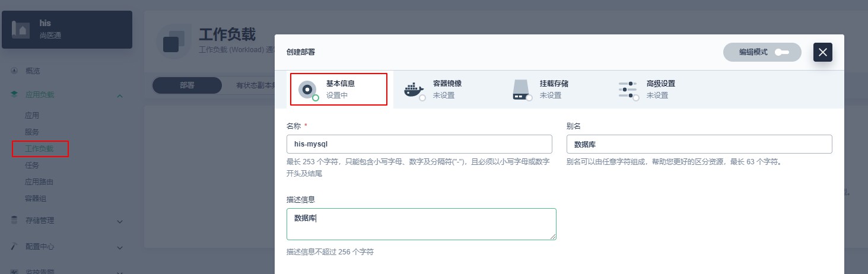
Task: Select 工作负载 in the sidebar
Action: [40, 148]
